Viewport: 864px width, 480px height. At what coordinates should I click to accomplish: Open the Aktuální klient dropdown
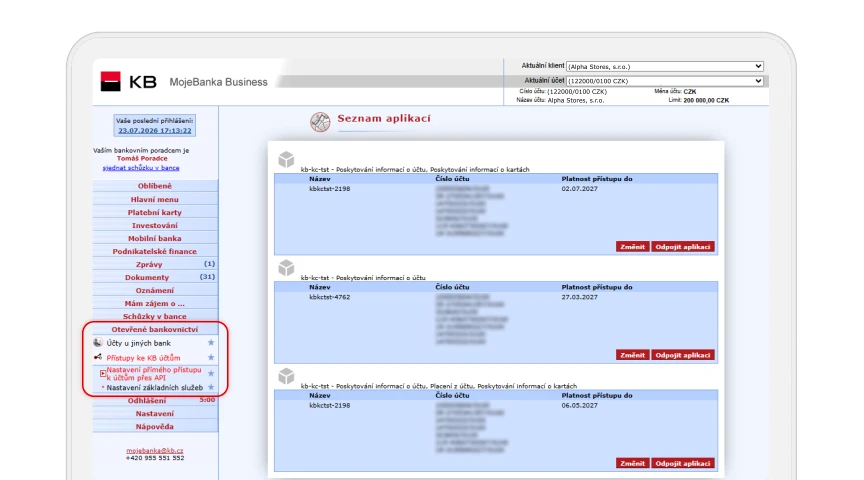coord(665,66)
